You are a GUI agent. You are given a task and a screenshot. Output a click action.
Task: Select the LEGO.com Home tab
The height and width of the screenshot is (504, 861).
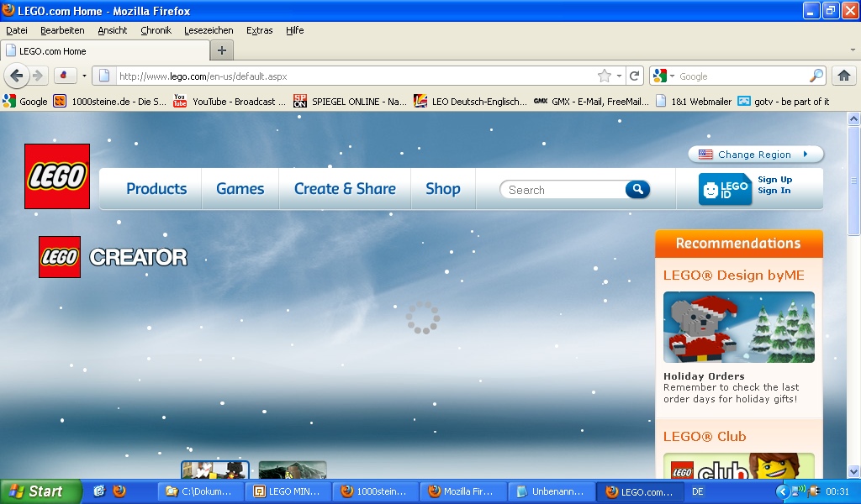105,51
